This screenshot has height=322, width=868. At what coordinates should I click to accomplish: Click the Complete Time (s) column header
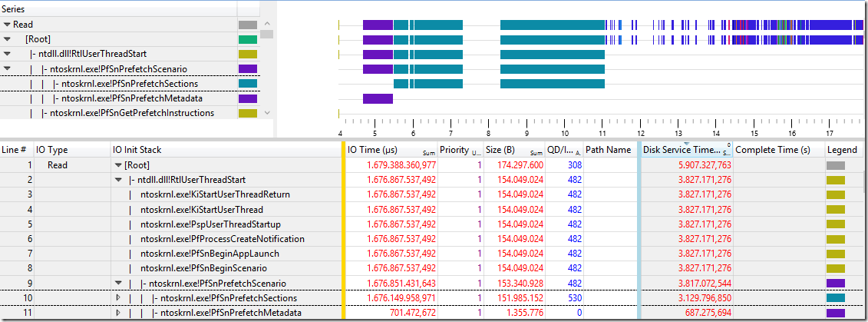pos(778,150)
